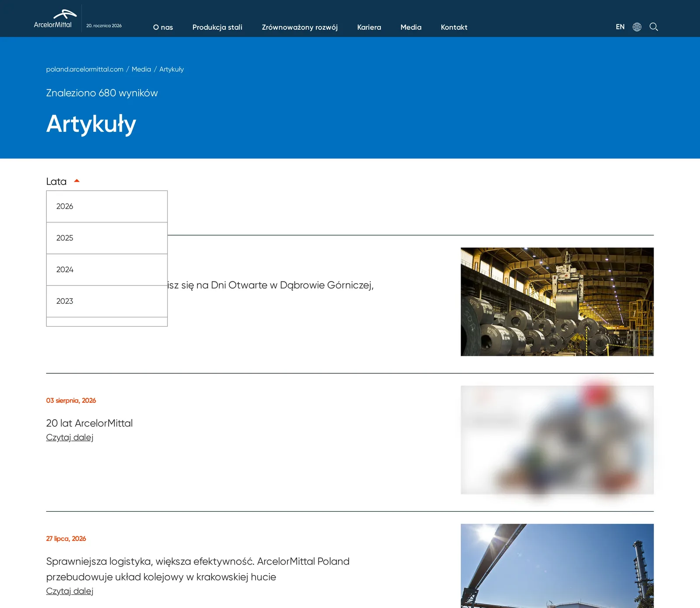The height and width of the screenshot is (608, 700).
Task: Click Czytaj dalej under 20 lat ArcelorMittal
Action: pyautogui.click(x=70, y=437)
